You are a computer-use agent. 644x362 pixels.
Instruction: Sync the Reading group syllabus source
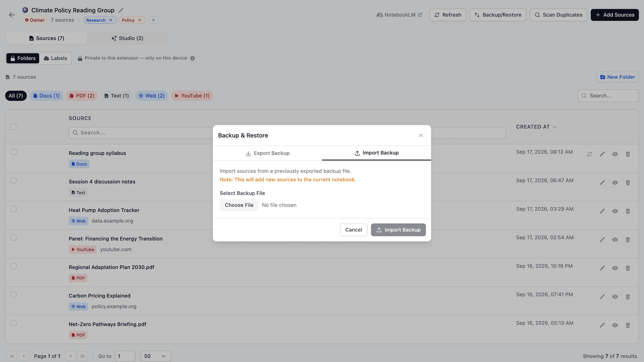[x=589, y=154]
